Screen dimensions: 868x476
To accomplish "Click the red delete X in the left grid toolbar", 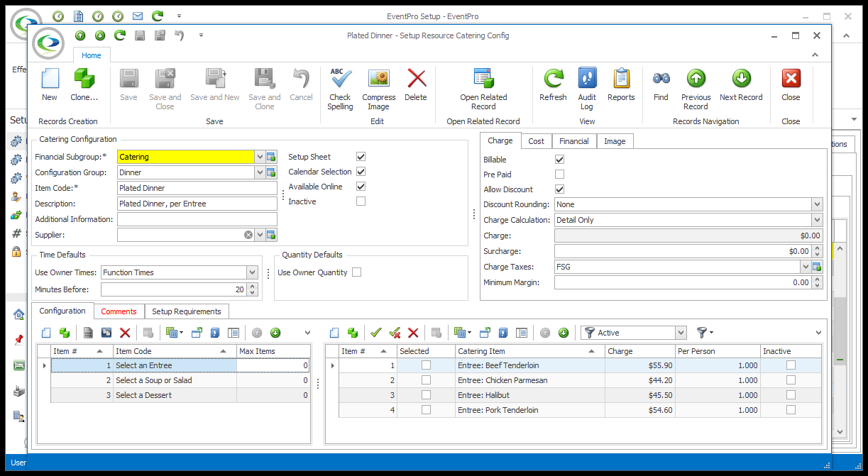I will coord(125,333).
